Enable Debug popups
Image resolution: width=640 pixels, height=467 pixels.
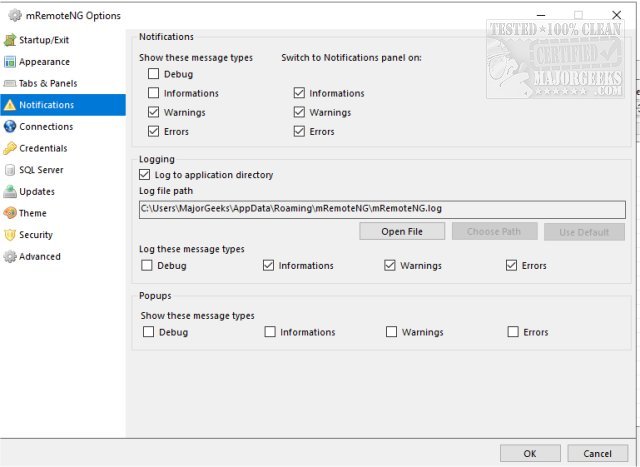click(x=149, y=332)
